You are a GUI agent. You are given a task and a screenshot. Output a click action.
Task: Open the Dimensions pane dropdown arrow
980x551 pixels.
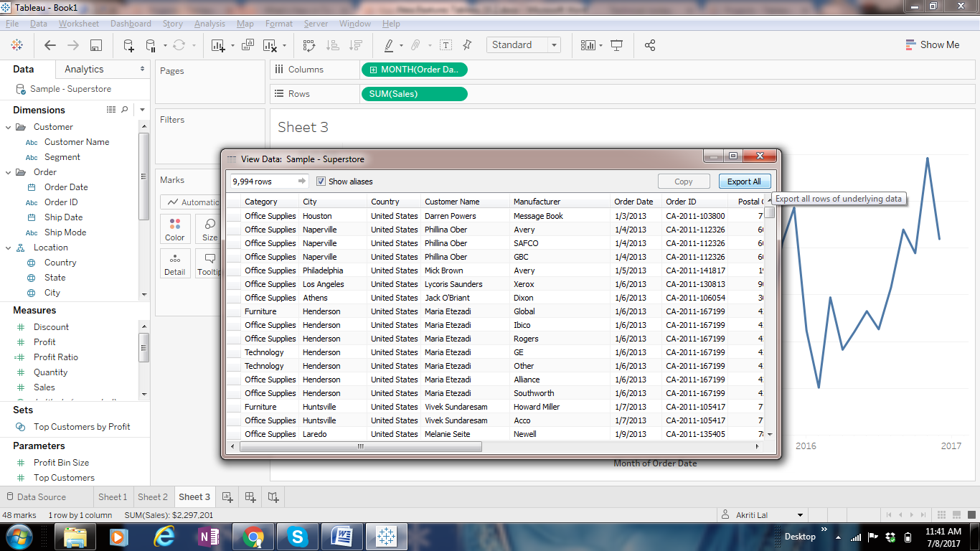[x=143, y=110]
